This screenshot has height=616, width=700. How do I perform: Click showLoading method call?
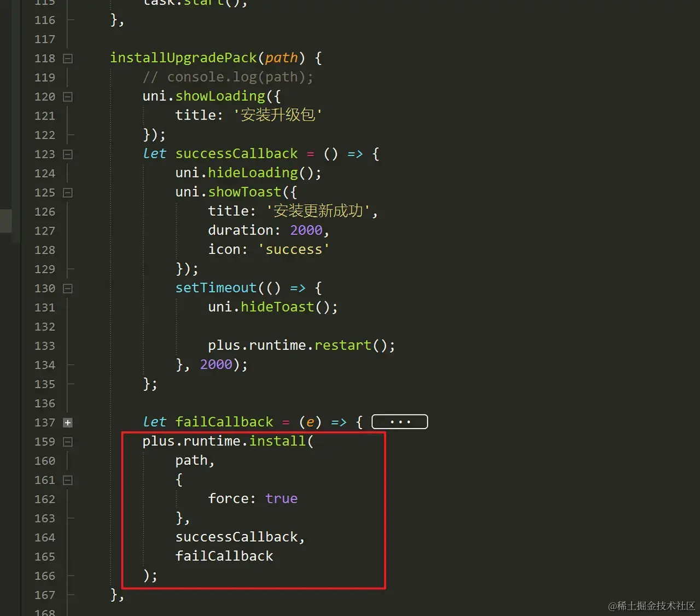tap(220, 96)
